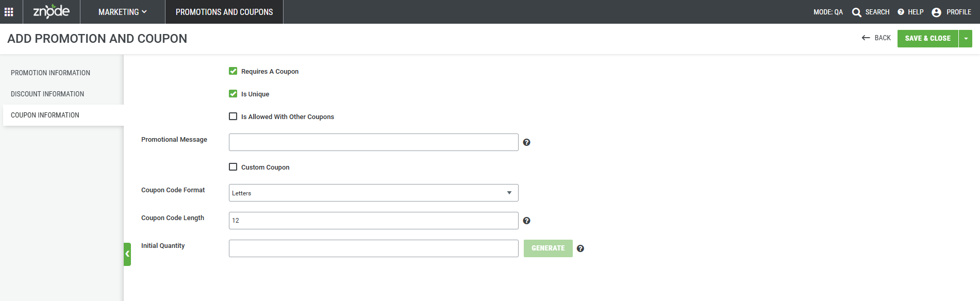Uncheck the Requires A Coupon checkbox
Screen dimensions: 980x301
(233, 71)
